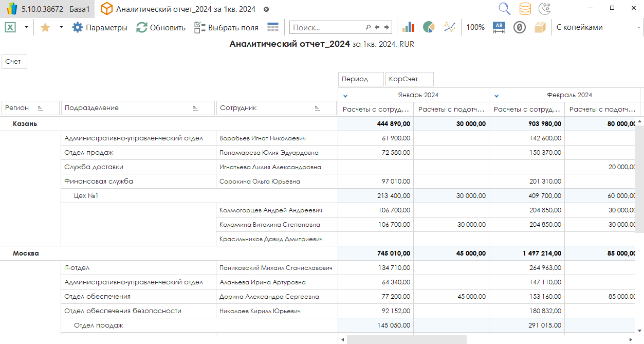This screenshot has width=644, height=344.
Task: Toggle the zero values display icon
Action: 520,27
